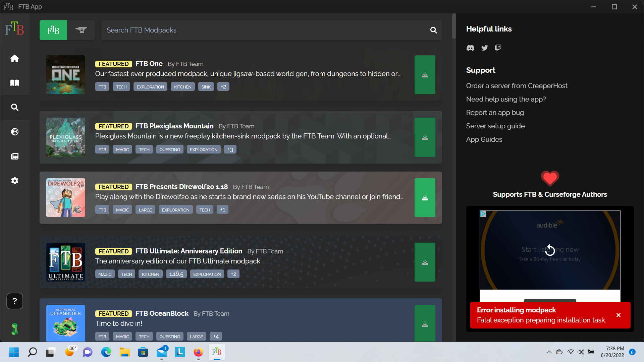Open the App Guides link
644x362 pixels.
tap(484, 139)
